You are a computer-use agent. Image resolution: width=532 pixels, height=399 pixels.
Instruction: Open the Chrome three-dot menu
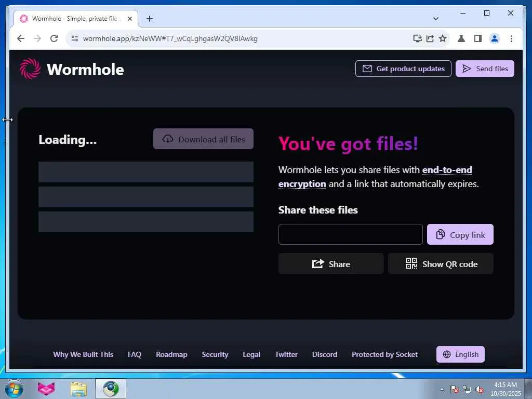(x=511, y=38)
